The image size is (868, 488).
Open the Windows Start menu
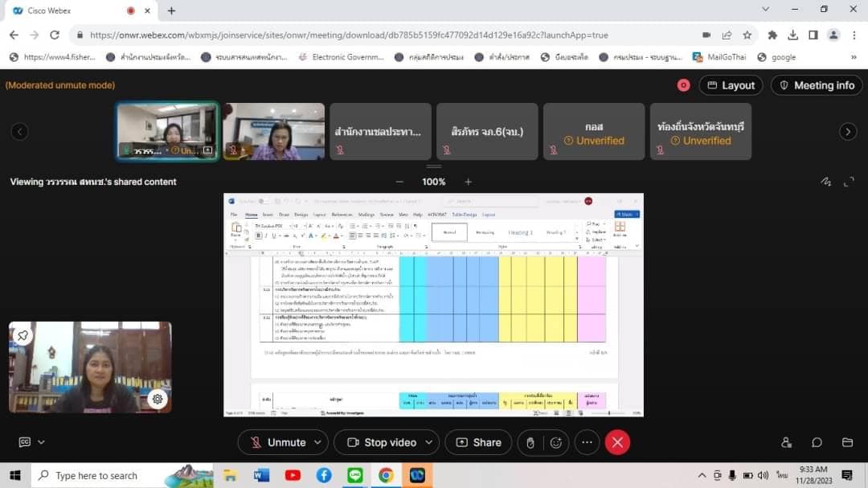[15, 475]
